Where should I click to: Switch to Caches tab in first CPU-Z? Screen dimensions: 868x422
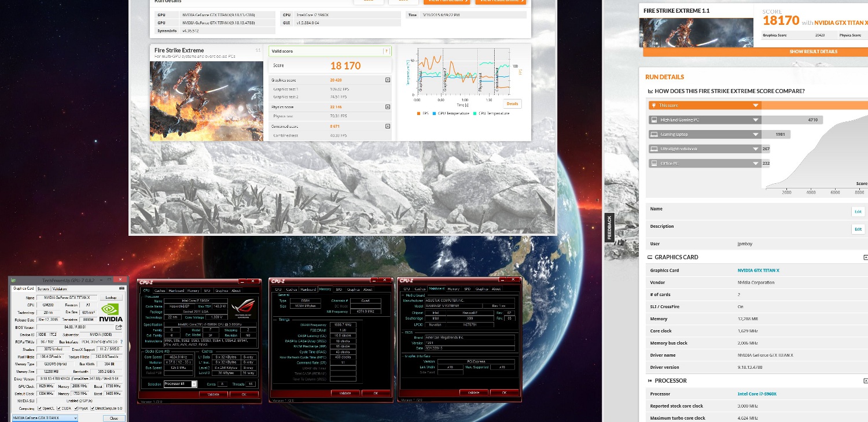(x=160, y=291)
